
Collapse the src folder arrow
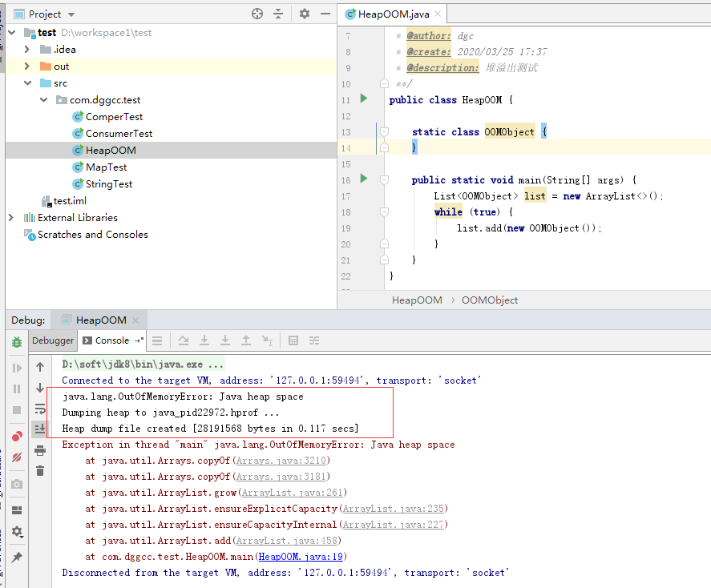(27, 83)
